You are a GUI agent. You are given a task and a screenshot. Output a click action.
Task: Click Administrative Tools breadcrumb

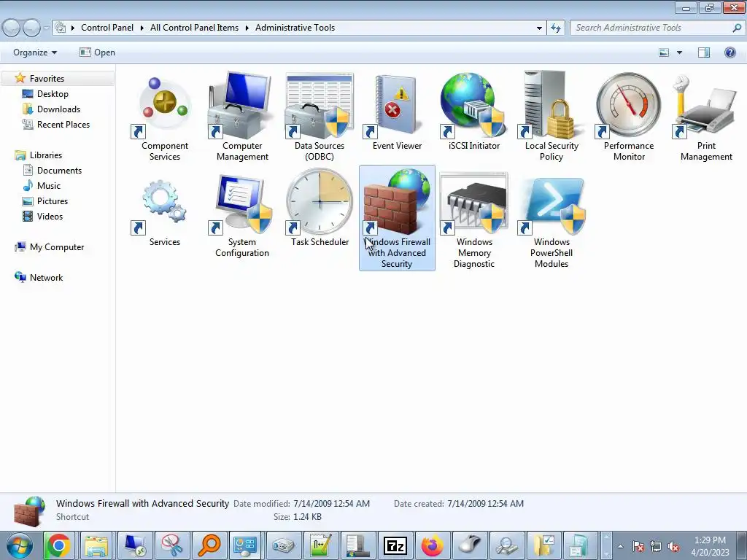(x=295, y=28)
